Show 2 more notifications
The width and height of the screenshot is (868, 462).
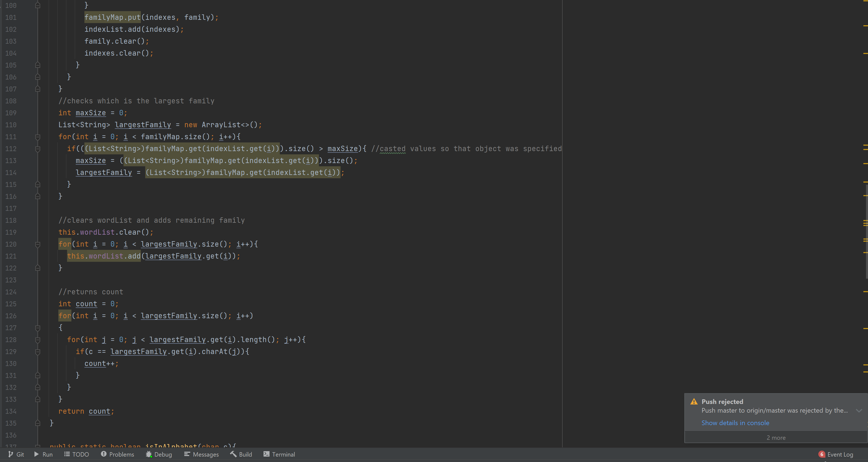tap(776, 437)
